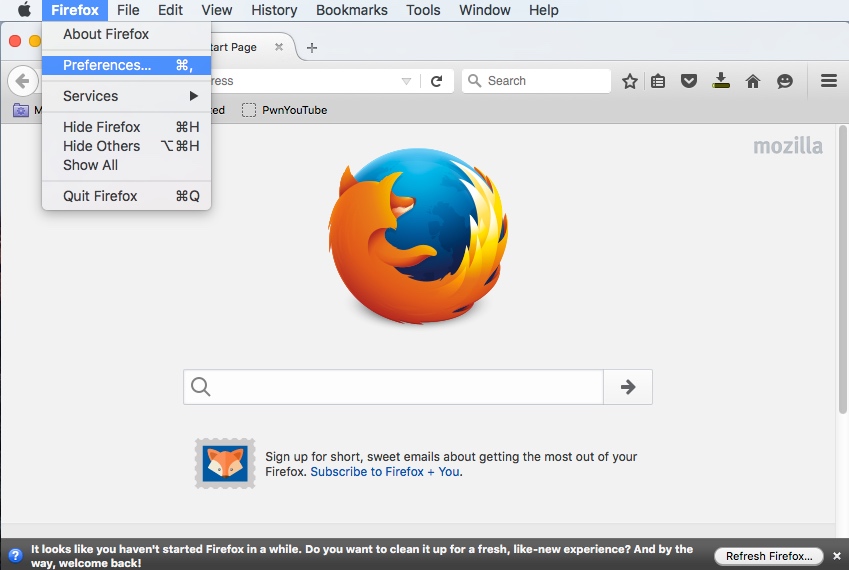Screen dimensions: 849x570
Task: Choose About Firefox menu item
Action: pos(126,34)
